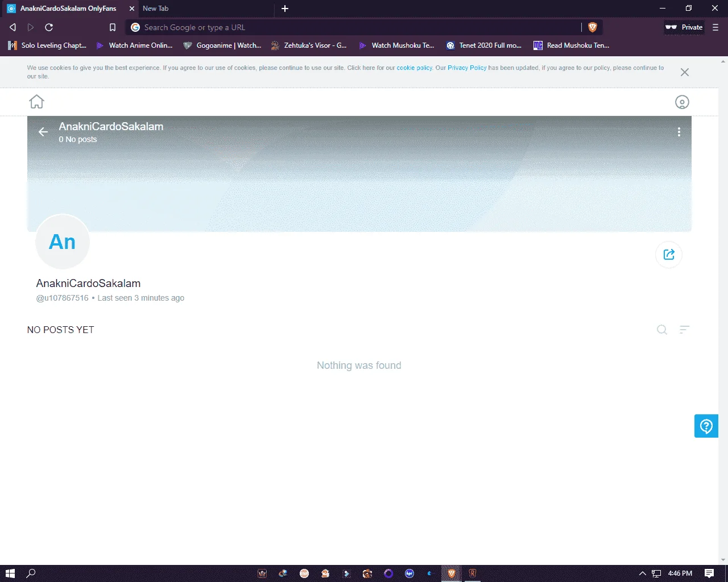This screenshot has width=728, height=582.
Task: Show hidden system tray icons
Action: (643, 573)
